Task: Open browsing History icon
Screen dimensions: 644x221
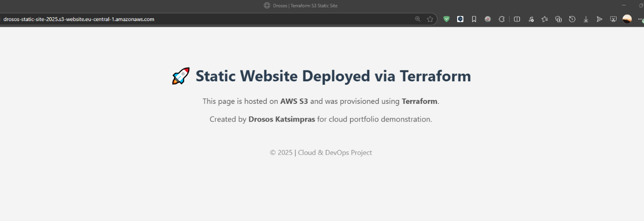Action: click(572, 19)
